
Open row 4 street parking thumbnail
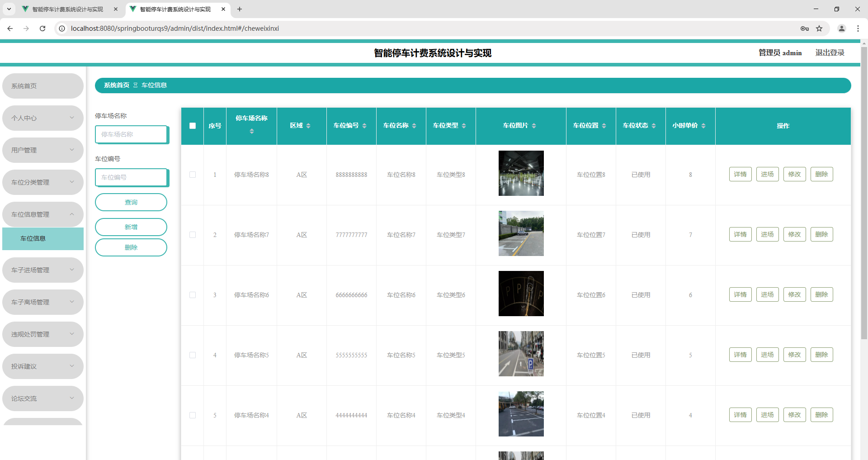pos(521,354)
